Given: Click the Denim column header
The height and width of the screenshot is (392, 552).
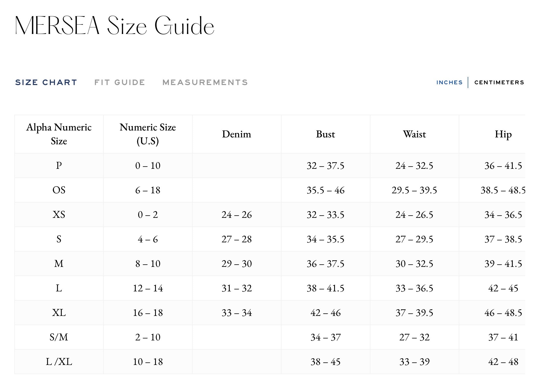Looking at the screenshot, I should [x=237, y=134].
